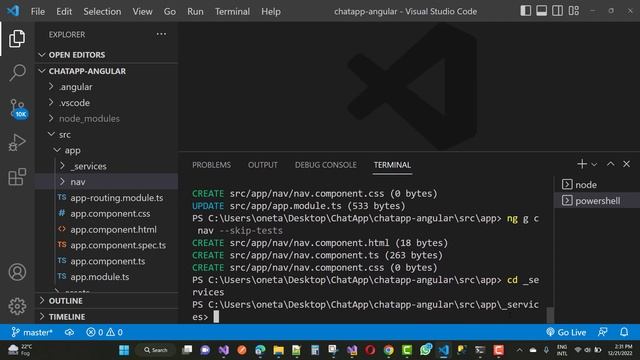
Task: Expand the .angular folder
Action: pyautogui.click(x=107, y=87)
